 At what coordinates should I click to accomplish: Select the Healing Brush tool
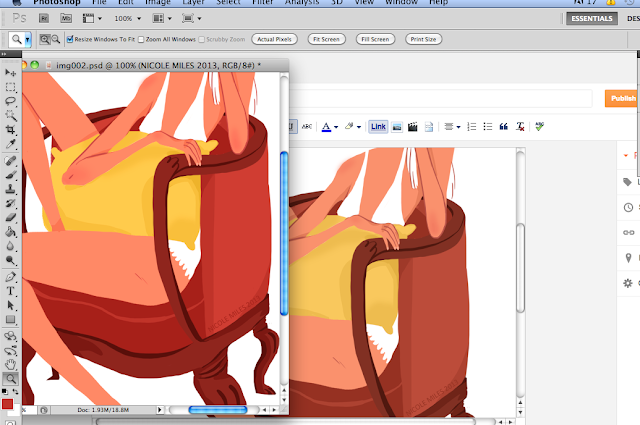click(10, 160)
